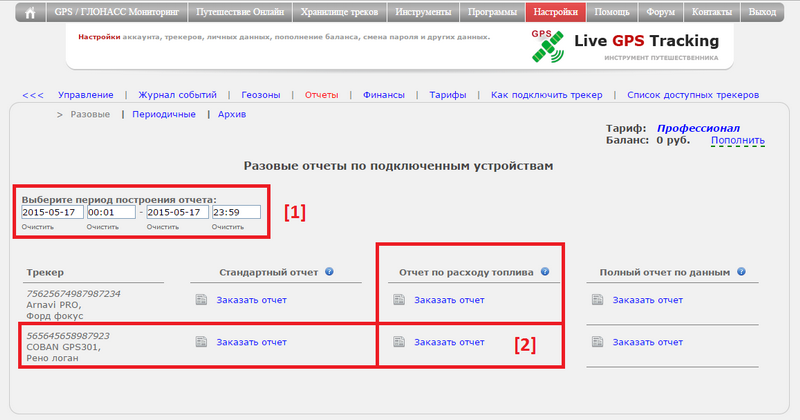Open Список доступных трекеров page
This screenshot has height=420, width=800.
click(692, 95)
